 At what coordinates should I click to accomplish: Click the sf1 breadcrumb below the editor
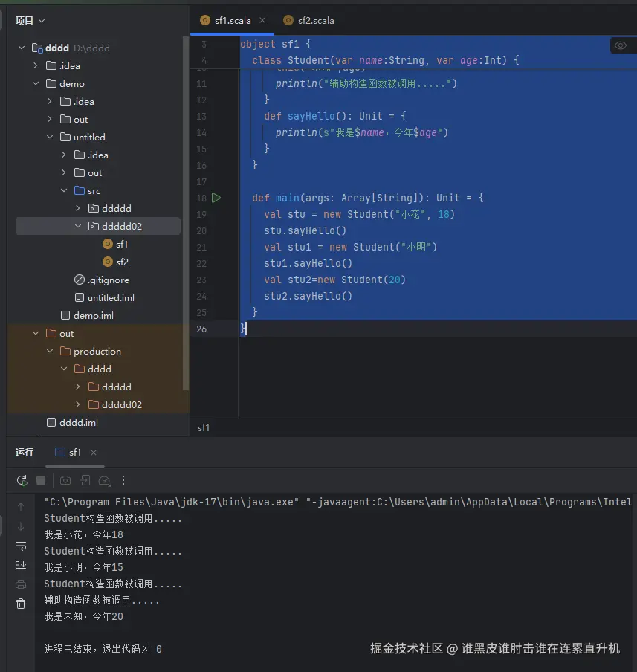click(x=203, y=427)
